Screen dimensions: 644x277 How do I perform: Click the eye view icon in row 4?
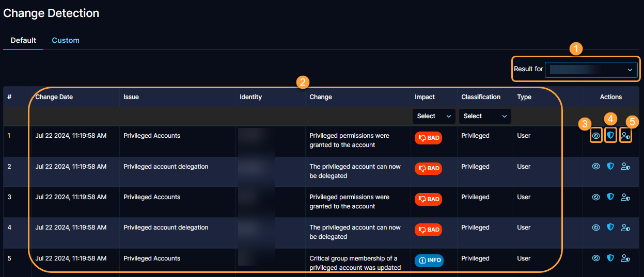[596, 227]
